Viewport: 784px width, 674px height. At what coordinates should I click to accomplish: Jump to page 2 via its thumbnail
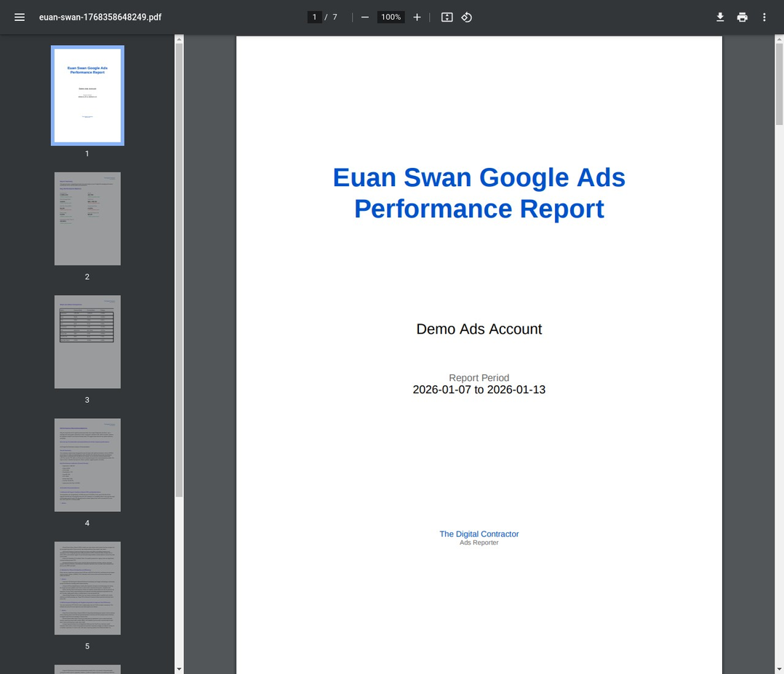click(x=87, y=218)
